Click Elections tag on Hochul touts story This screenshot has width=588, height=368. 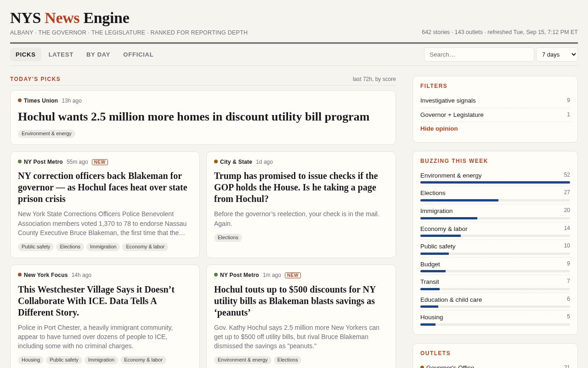tap(288, 360)
